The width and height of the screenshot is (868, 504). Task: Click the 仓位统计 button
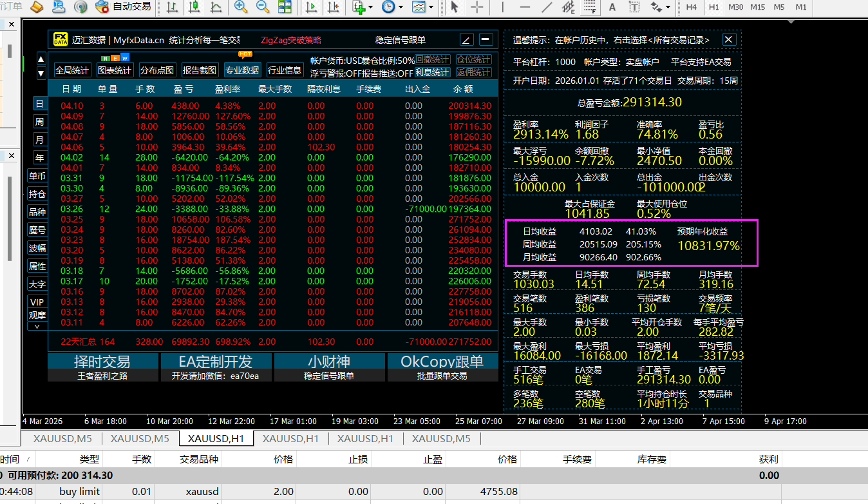[x=474, y=59]
